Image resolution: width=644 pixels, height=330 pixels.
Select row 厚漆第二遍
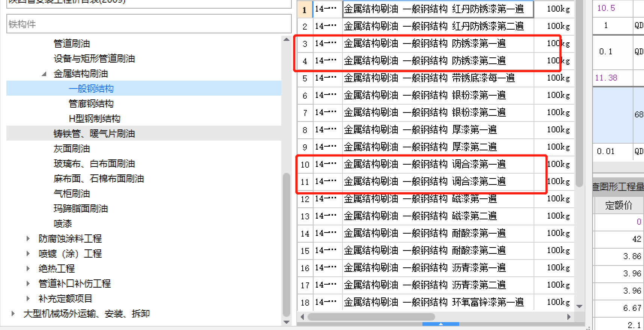(436, 147)
